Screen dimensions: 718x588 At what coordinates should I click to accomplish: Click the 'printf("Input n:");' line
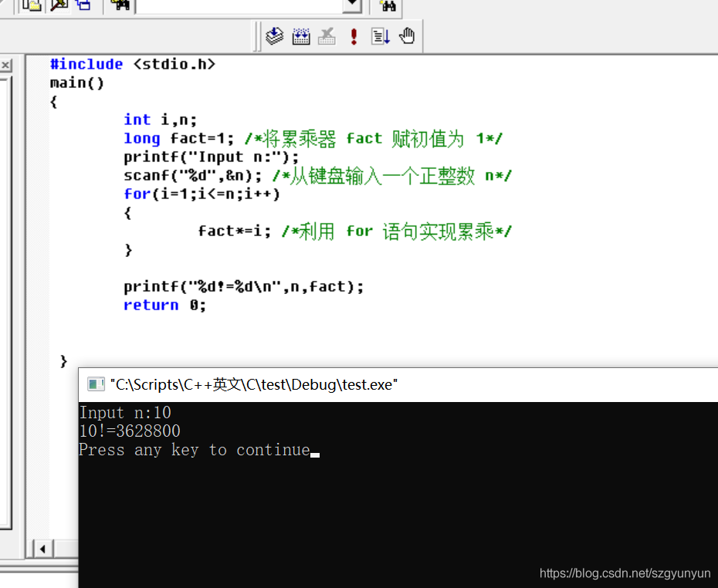click(x=211, y=157)
